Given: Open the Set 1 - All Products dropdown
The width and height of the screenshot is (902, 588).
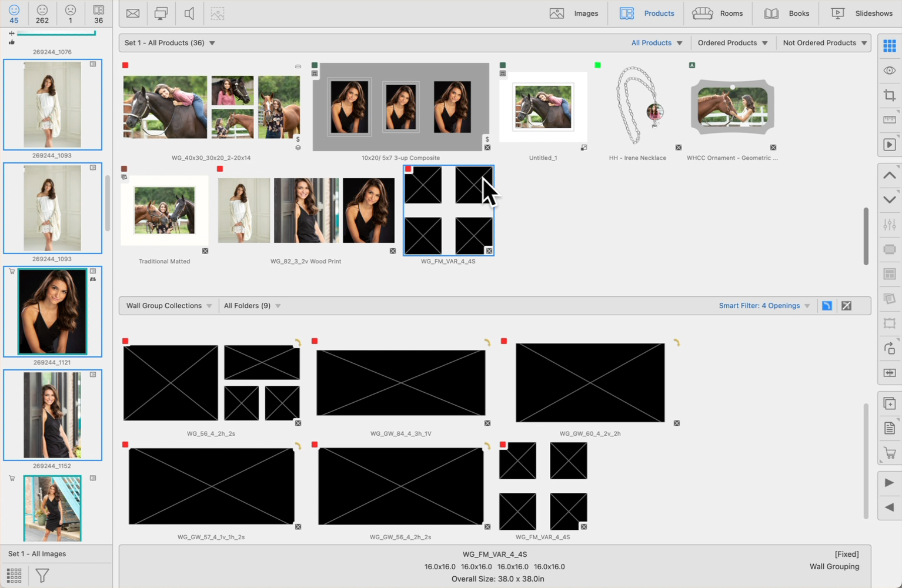Looking at the screenshot, I should click(169, 43).
